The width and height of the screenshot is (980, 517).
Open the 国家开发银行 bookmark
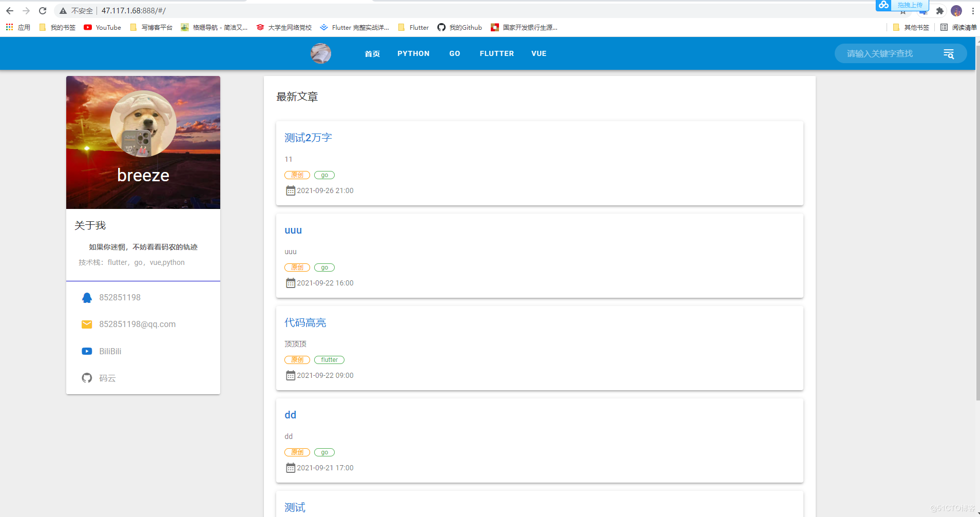(x=524, y=27)
